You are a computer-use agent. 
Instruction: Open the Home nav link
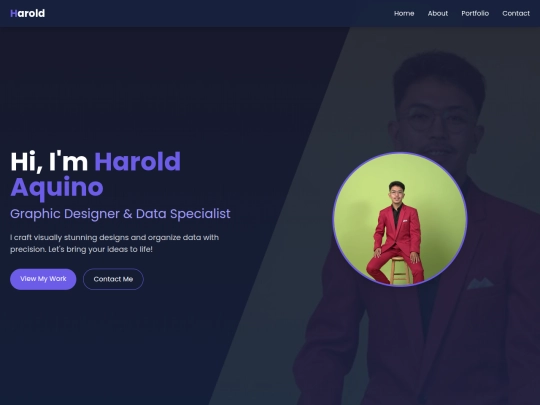tap(404, 13)
